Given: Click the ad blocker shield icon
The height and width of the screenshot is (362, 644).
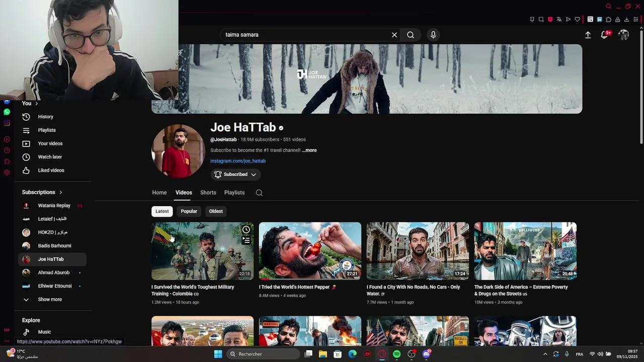Looking at the screenshot, I should 550,20.
